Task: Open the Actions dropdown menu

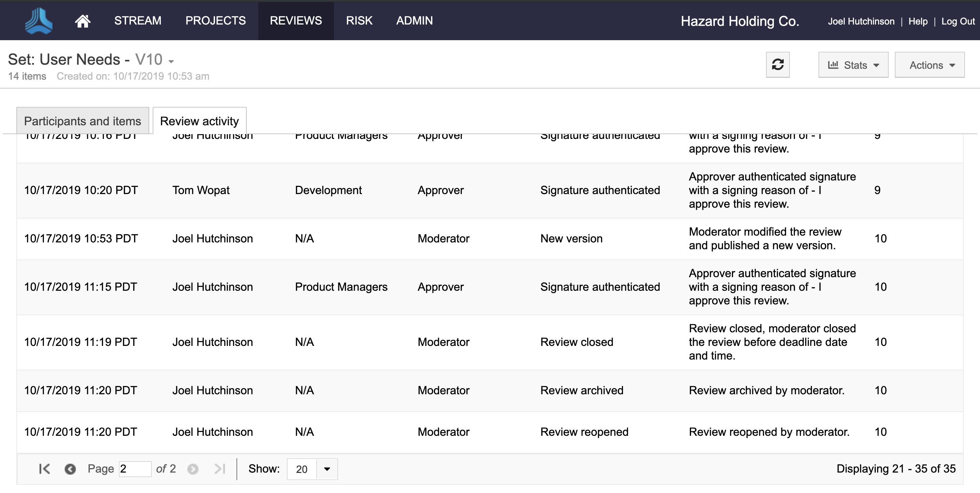Action: click(x=929, y=65)
